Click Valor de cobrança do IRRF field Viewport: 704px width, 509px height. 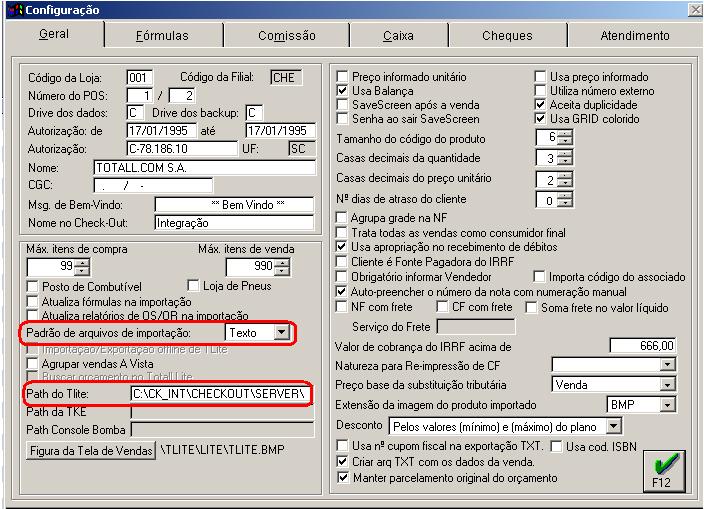tap(643, 345)
